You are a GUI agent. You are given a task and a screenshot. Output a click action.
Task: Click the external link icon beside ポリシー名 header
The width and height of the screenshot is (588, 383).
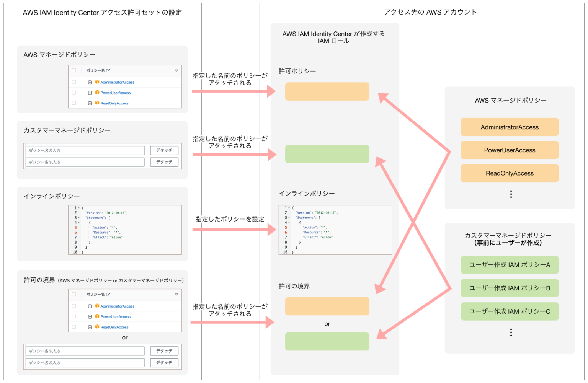click(108, 71)
